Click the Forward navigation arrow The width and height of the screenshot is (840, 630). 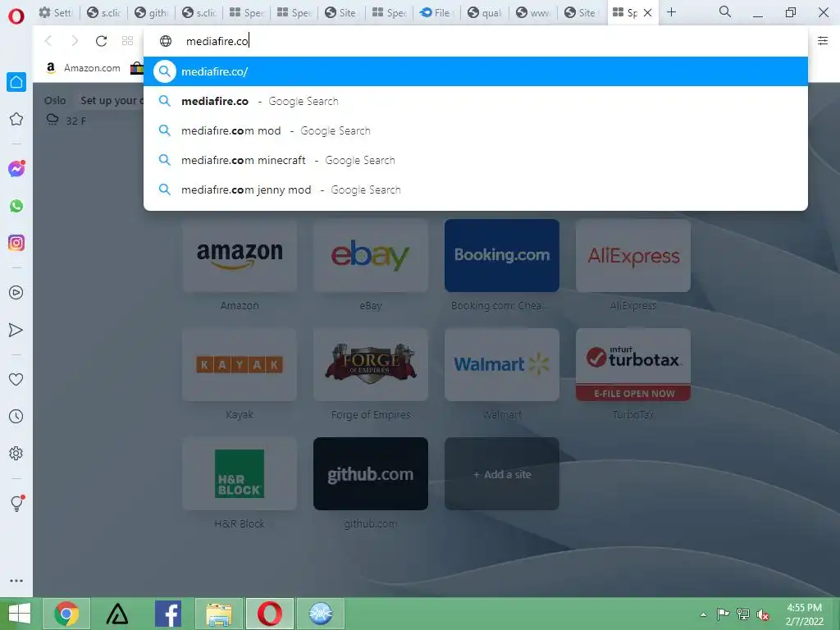pos(75,41)
